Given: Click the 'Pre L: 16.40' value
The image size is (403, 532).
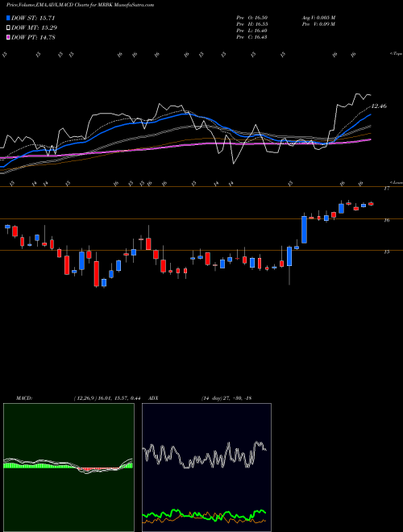Looking at the screenshot, I should 252,31.
